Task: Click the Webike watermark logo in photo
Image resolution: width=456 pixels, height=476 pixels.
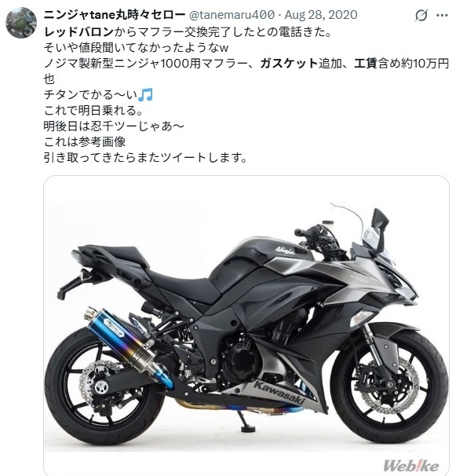Action: (x=410, y=465)
